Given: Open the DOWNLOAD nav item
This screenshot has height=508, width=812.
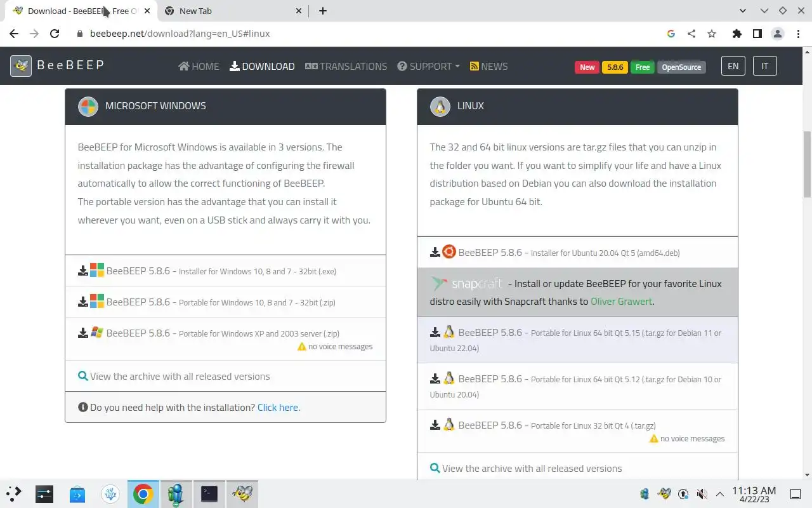Looking at the screenshot, I should (262, 66).
